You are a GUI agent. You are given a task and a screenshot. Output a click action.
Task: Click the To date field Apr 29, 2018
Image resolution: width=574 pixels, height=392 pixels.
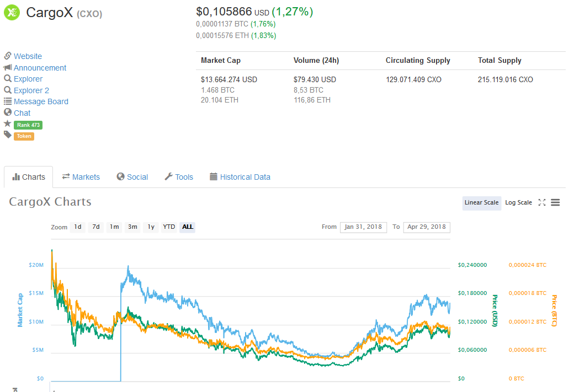(x=427, y=227)
